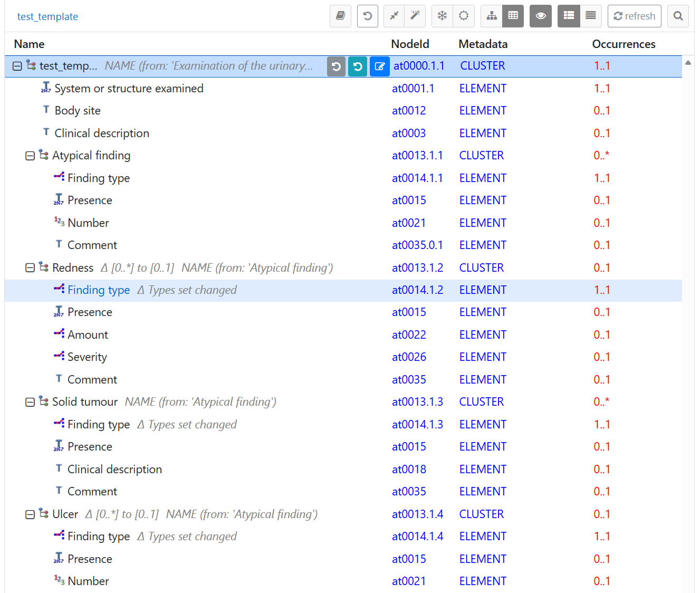The image size is (700, 593).
Task: Toggle the eye visibility button
Action: pos(540,16)
